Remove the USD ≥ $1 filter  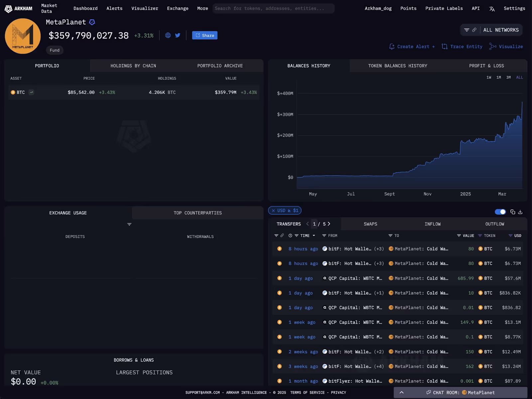273,210
